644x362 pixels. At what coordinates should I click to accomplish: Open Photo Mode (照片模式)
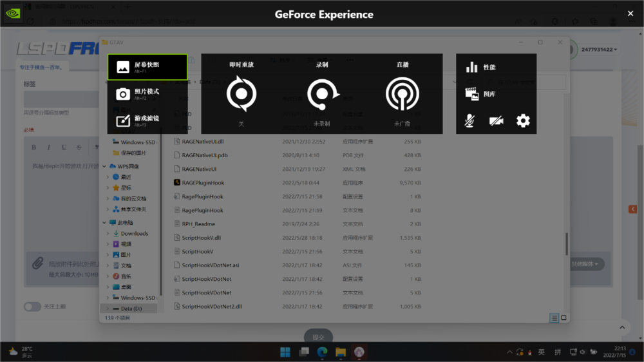[x=147, y=93]
